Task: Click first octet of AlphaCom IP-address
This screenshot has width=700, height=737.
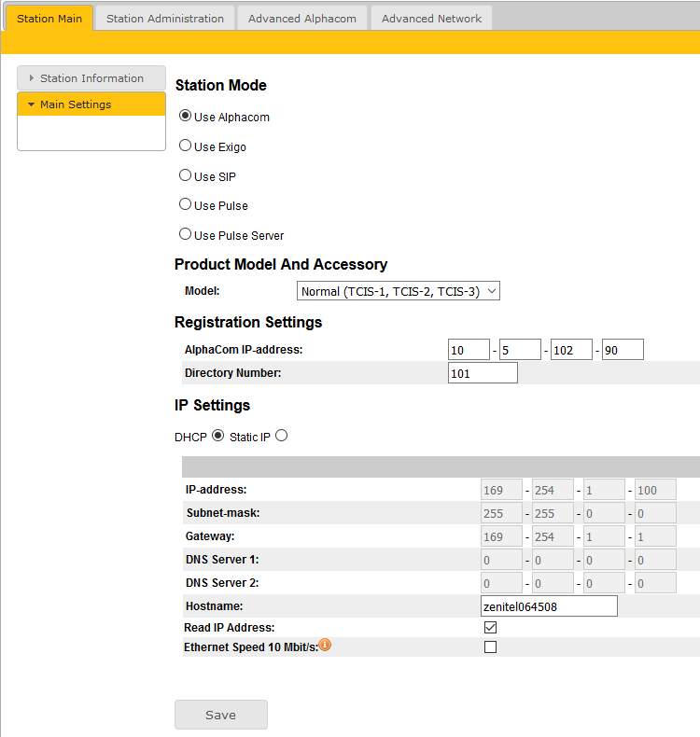Action: click(x=469, y=350)
